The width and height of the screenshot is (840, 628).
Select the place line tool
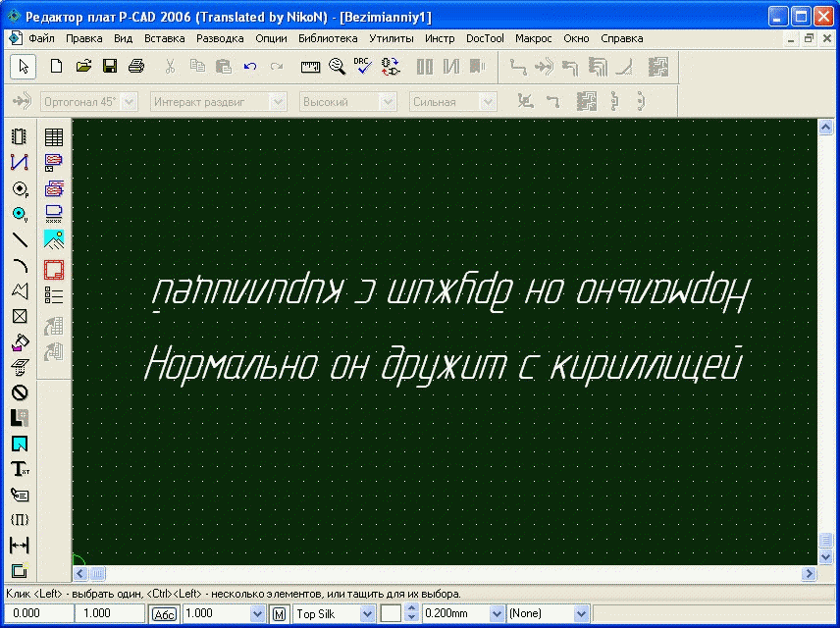click(20, 239)
